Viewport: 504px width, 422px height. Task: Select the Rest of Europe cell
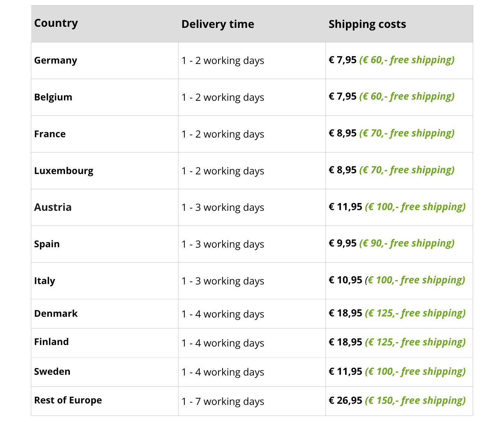[68, 400]
